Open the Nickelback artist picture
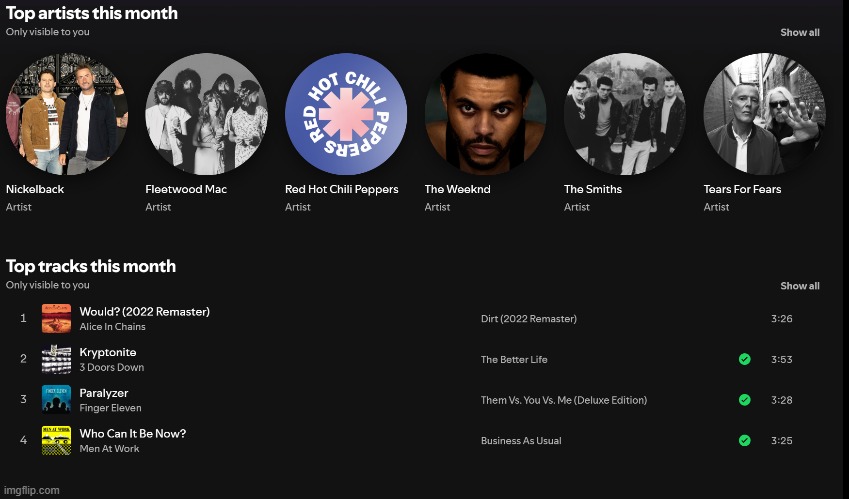849x499 pixels. click(66, 114)
